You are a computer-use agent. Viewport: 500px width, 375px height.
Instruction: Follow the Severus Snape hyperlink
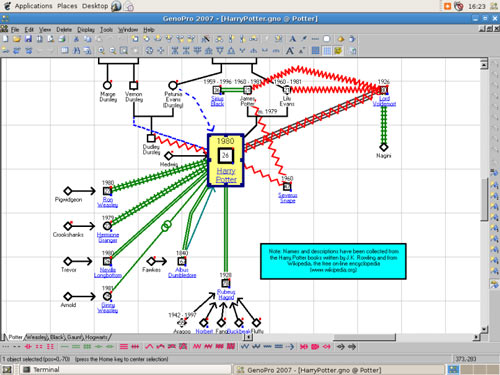coord(288,198)
